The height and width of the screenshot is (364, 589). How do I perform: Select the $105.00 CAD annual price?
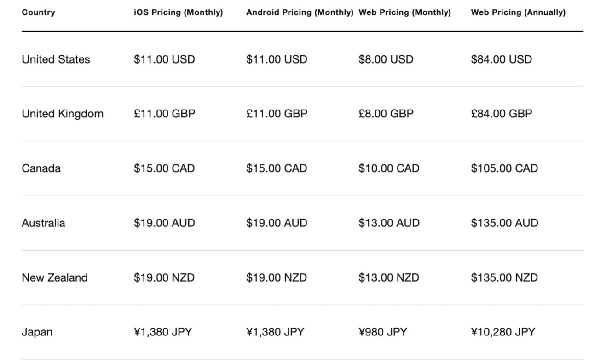click(504, 168)
